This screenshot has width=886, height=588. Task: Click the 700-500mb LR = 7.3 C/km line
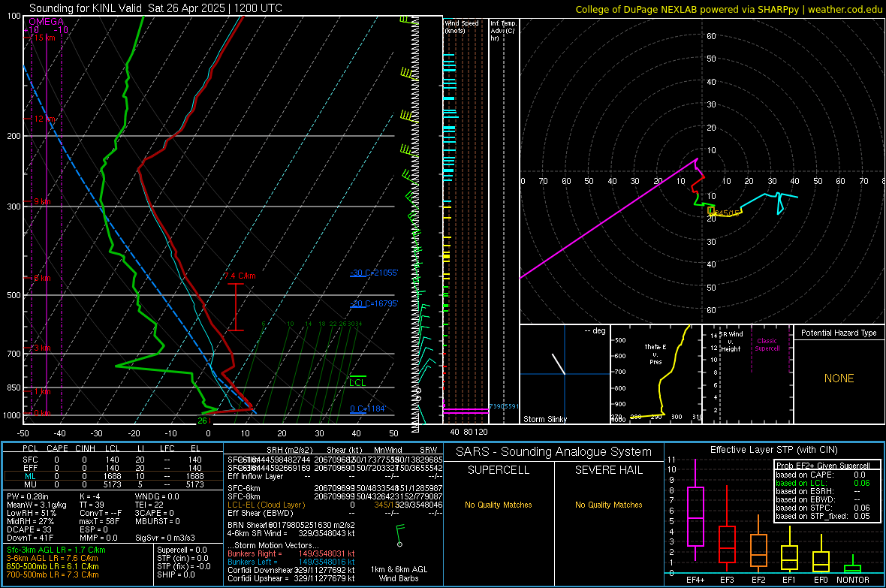coord(53,574)
